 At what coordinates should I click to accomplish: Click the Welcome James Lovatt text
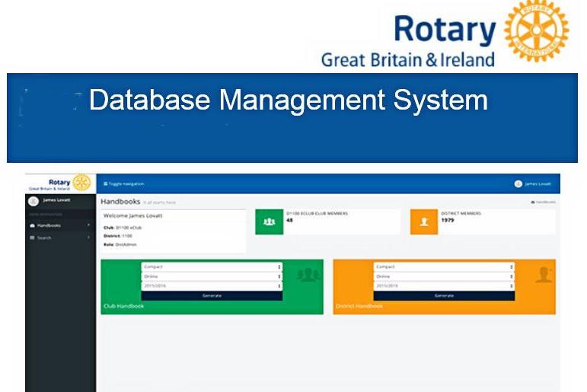[133, 215]
